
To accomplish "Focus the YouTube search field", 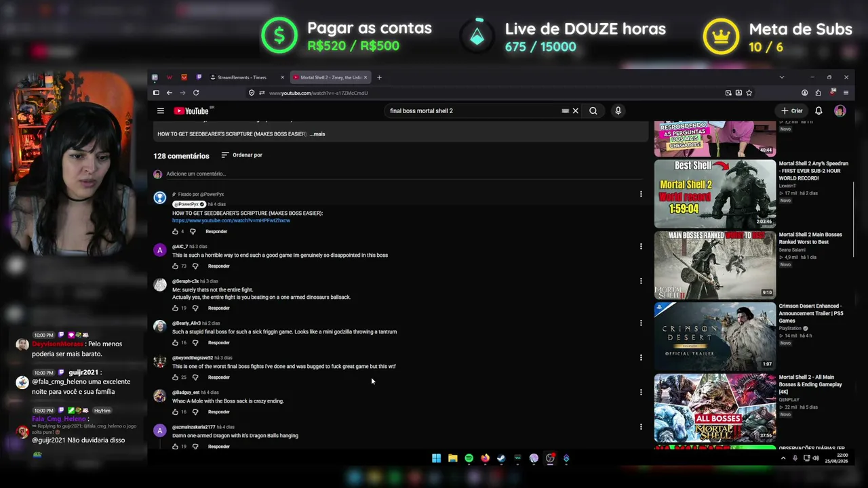I will 474,111.
